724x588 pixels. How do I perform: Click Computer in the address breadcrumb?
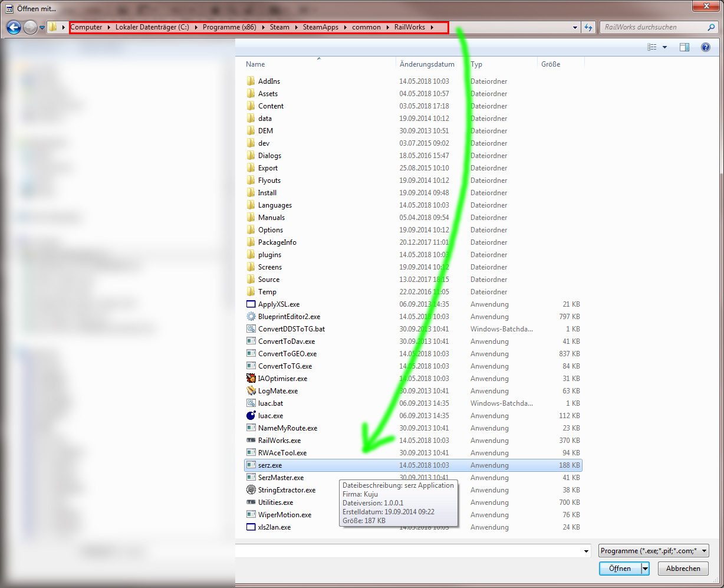(x=86, y=27)
